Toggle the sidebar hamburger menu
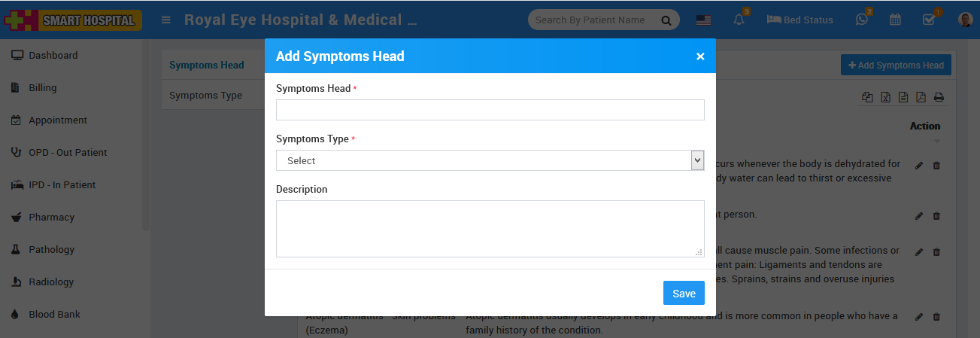980x338 pixels. pyautogui.click(x=165, y=20)
